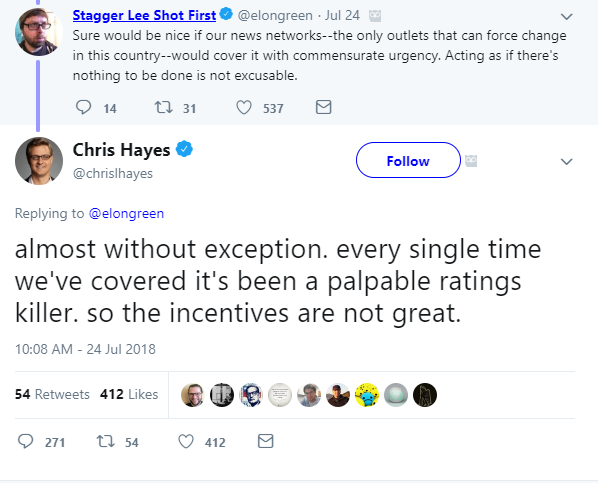598x483 pixels.
Task: Click the owl icon next to Follow button
Action: (x=471, y=161)
